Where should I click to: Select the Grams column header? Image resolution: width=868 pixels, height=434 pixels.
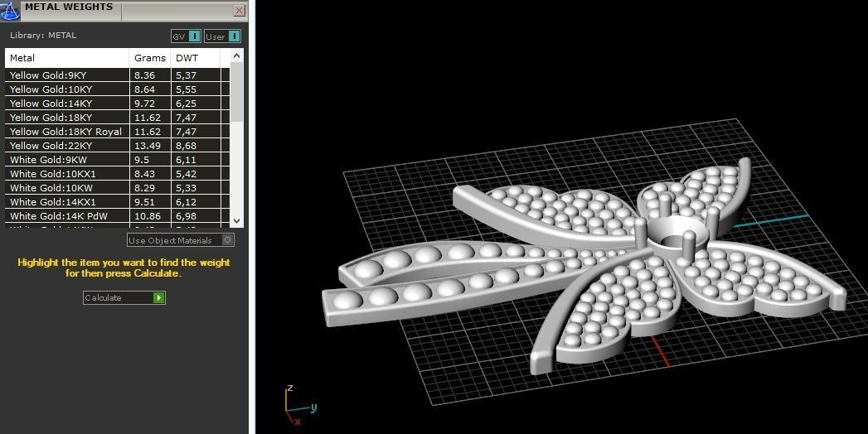point(150,57)
